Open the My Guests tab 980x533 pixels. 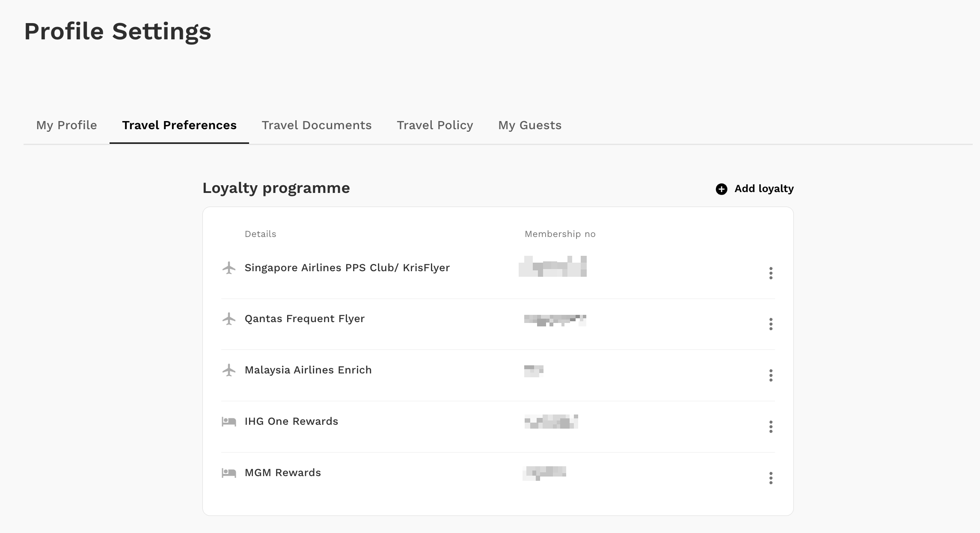click(x=530, y=125)
